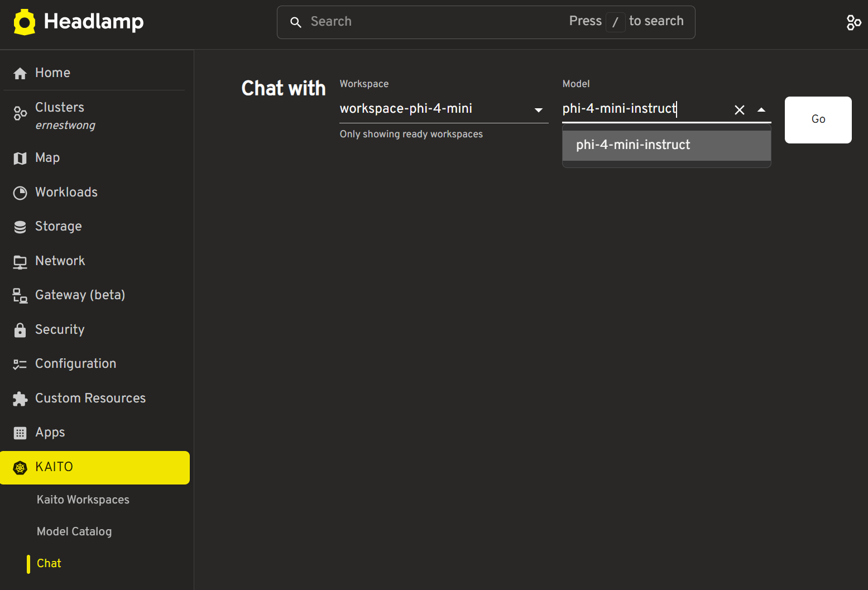Click the slash shortcut key hint
868x590 pixels.
coord(615,22)
